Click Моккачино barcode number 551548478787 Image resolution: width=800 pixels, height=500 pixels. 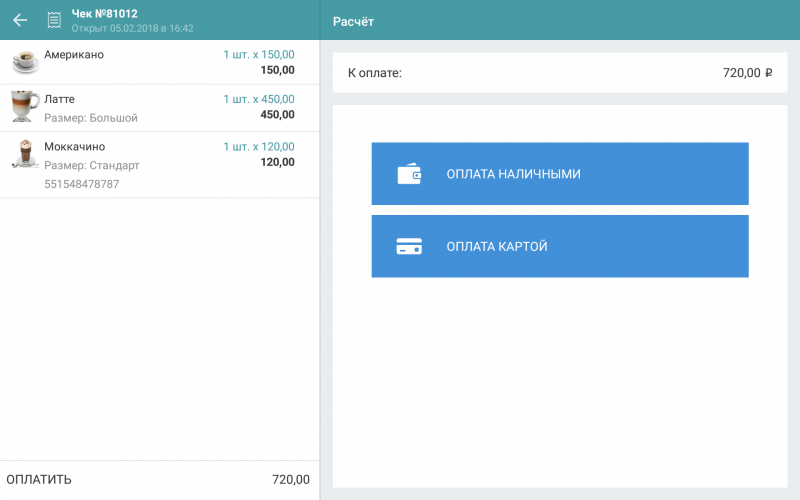click(x=82, y=184)
